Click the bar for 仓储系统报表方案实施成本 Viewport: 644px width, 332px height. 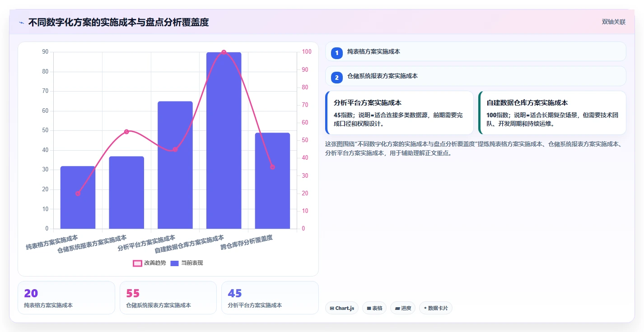click(126, 193)
